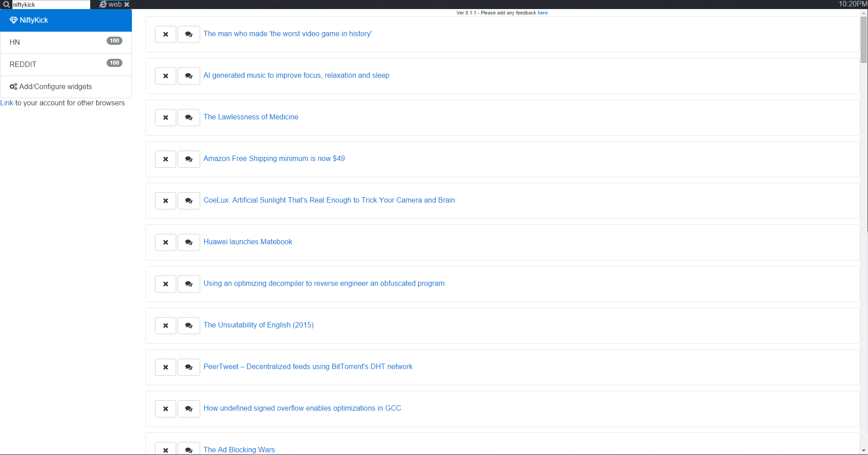The image size is (868, 455).
Task: Dismiss 'CoeLux: Artificial Sunlight' item
Action: 166,201
